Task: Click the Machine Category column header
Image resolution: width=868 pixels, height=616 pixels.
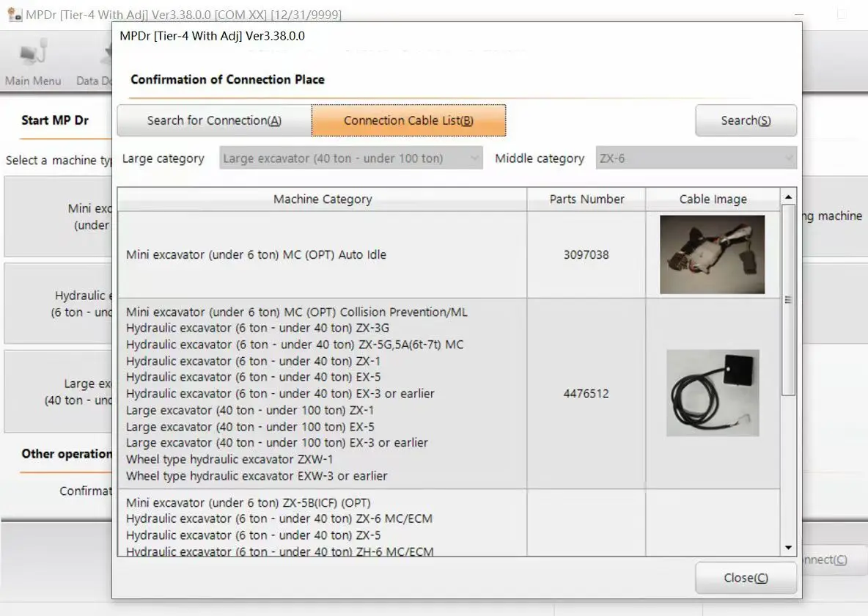Action: click(x=322, y=199)
